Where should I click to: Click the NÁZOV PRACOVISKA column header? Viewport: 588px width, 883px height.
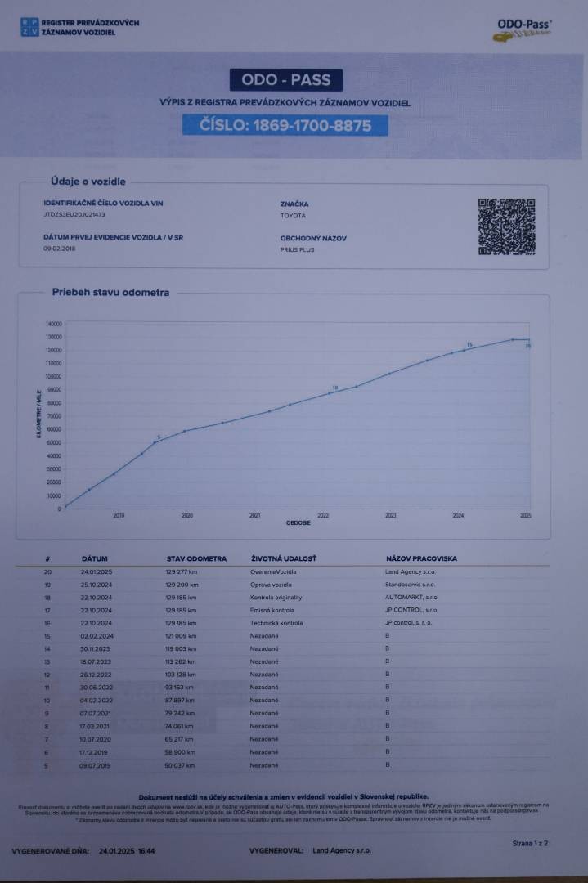421,558
